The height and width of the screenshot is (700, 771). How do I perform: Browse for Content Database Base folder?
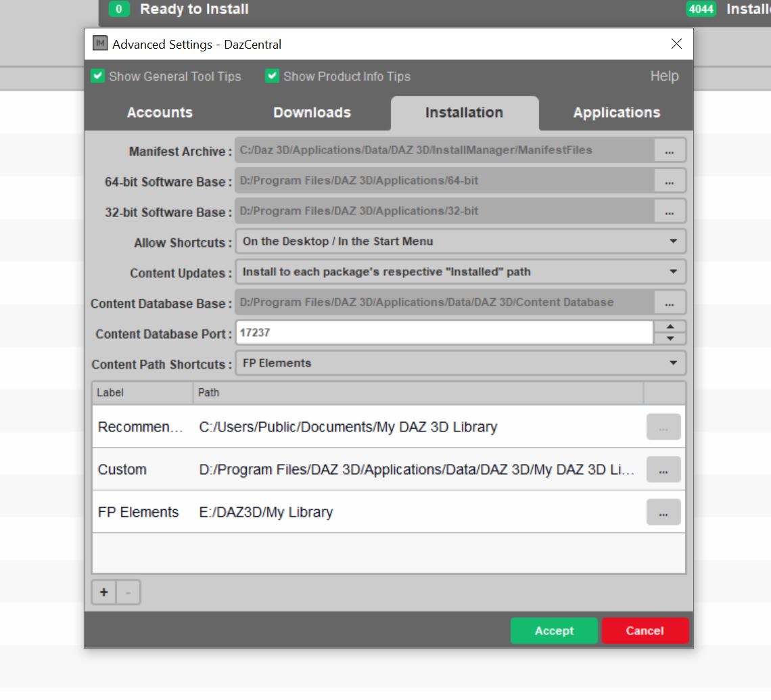click(x=670, y=303)
